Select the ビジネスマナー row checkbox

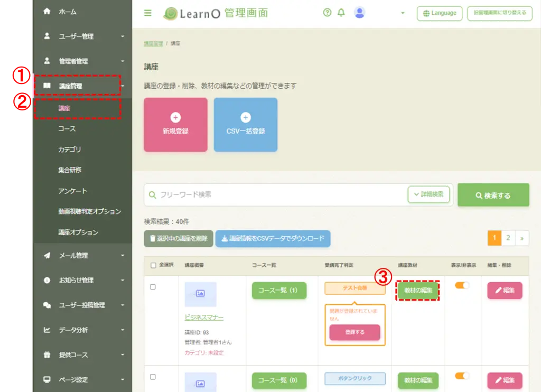[x=153, y=287]
